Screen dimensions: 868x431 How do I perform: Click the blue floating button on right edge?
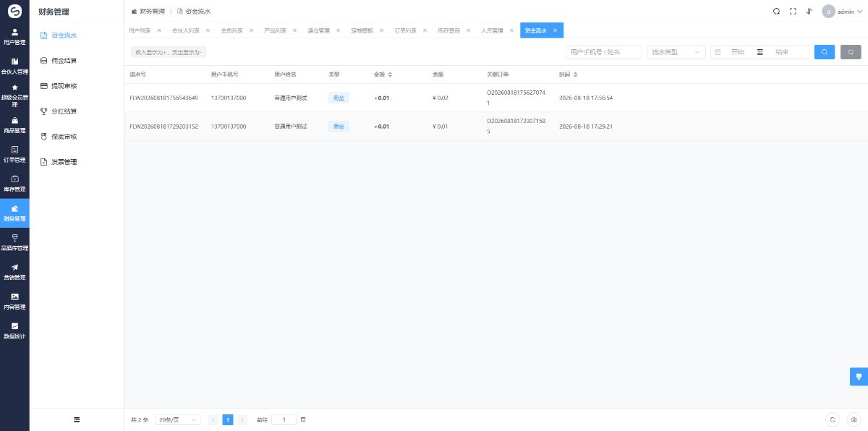coord(859,377)
